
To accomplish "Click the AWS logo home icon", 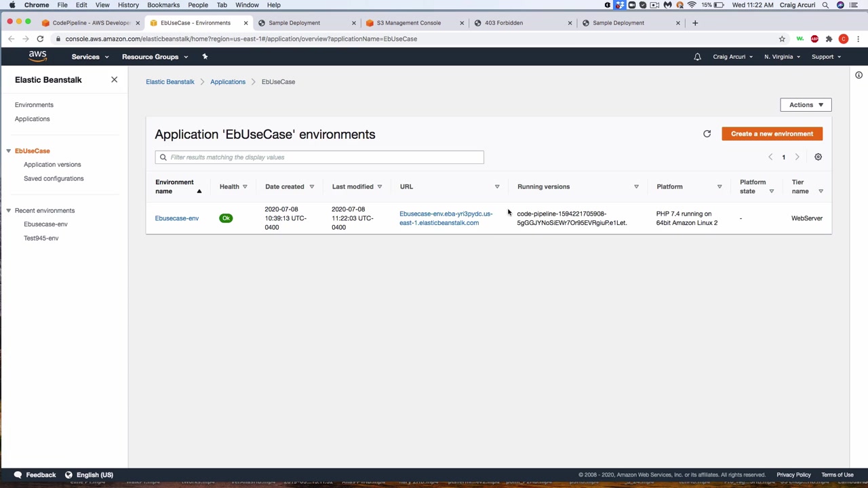I will point(37,56).
